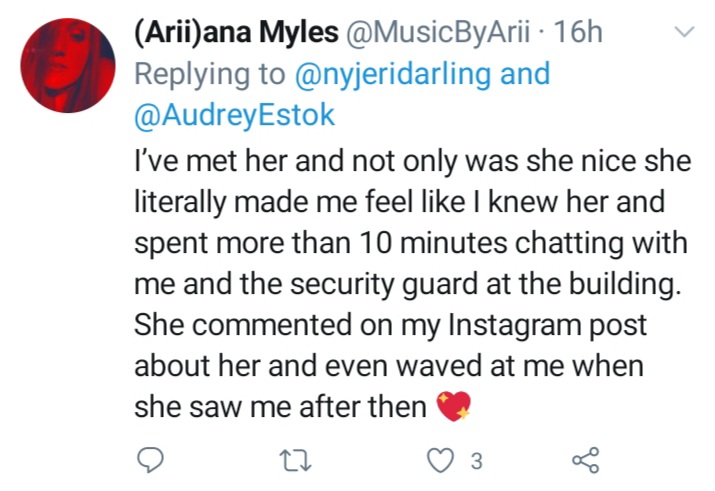Screen dimensions: 715x491
Task: Click the 'Replying to' label
Action: point(210,74)
